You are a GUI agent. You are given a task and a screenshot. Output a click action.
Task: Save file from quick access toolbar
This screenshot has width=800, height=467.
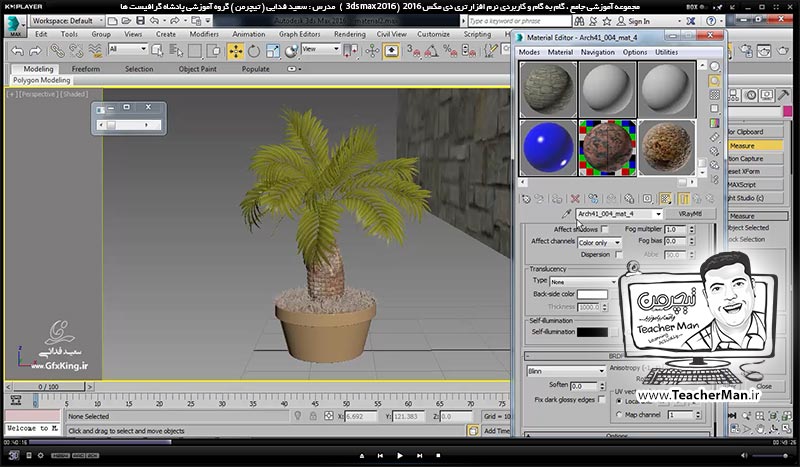click(140, 21)
